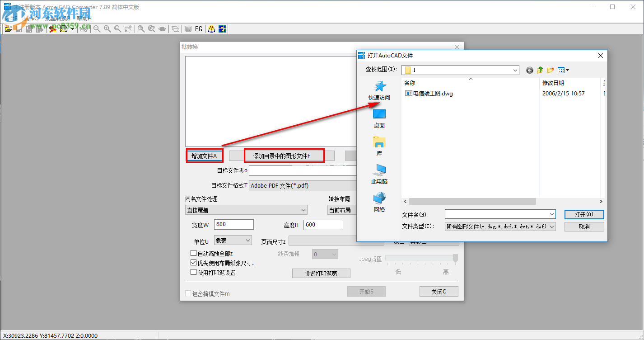The width and height of the screenshot is (644, 340).
Task: Click the print toolbar icon
Action: coord(84,29)
